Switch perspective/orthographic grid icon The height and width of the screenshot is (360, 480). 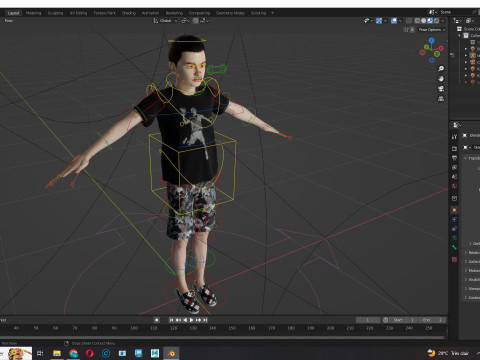tap(441, 99)
